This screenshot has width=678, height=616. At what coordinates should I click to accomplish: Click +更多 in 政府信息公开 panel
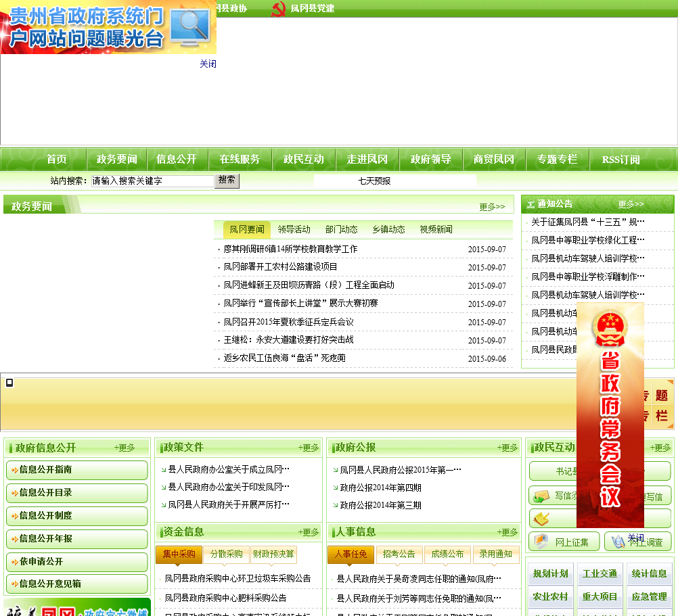coord(125,448)
